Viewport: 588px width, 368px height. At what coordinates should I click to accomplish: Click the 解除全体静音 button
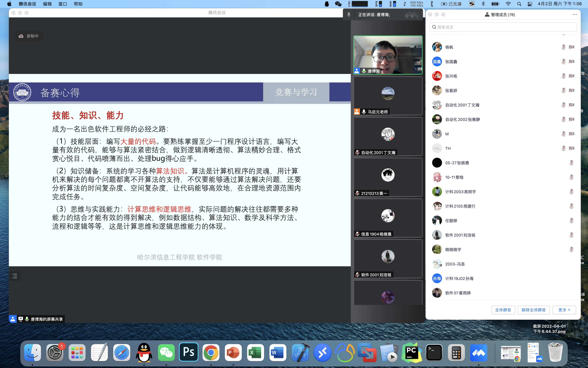coord(534,310)
